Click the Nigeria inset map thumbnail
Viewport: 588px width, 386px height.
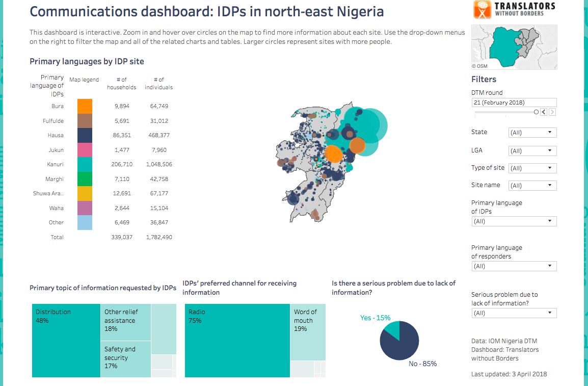514,47
